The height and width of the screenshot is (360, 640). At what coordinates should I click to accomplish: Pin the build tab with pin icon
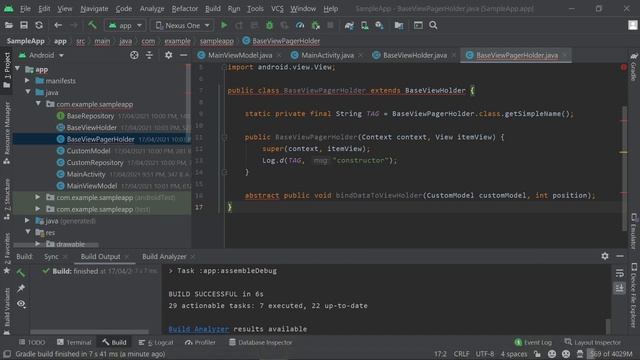click(x=21, y=288)
